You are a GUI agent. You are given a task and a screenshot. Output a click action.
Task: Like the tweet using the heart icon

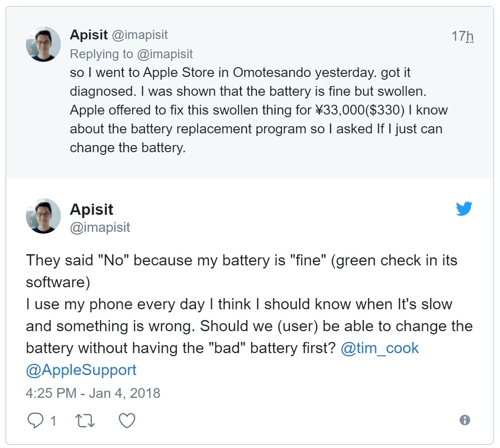127,420
